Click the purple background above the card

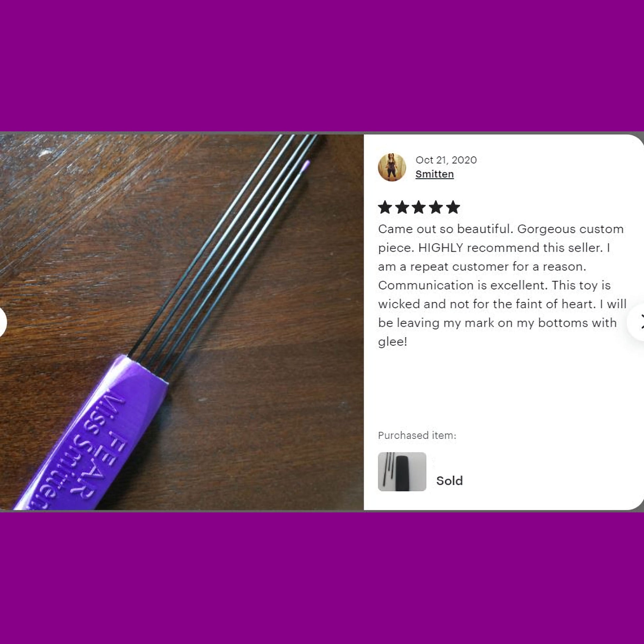[x=322, y=65]
